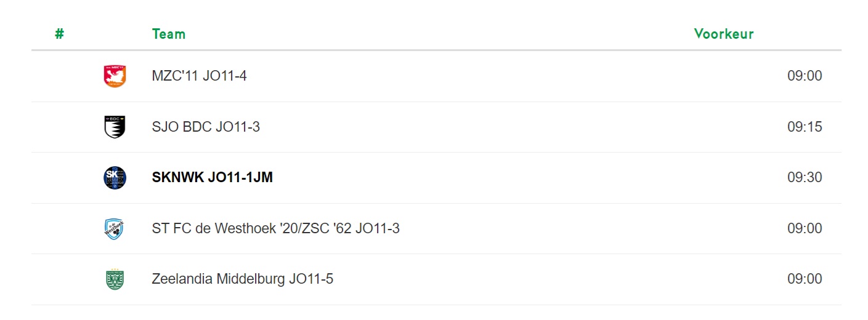Select the bold SKNWK JO11-1JM team
This screenshot has height=320, width=868.
click(x=212, y=178)
